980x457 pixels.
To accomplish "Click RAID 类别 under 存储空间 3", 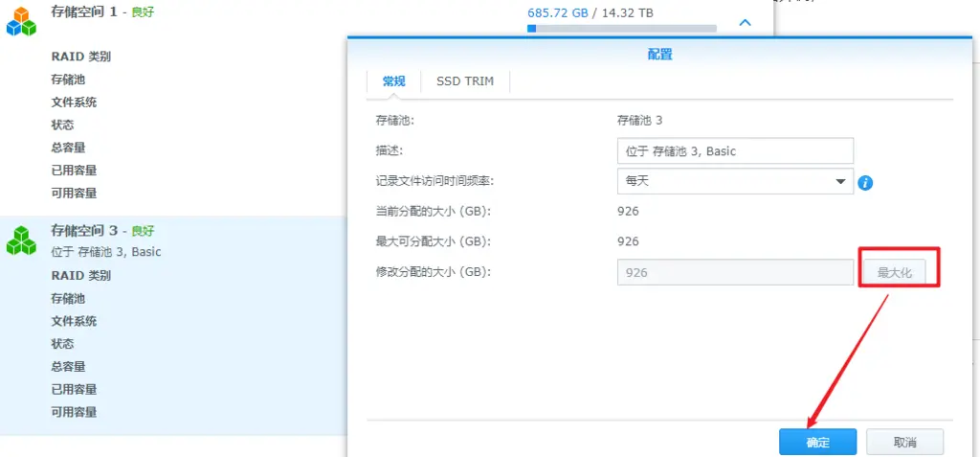I will click(80, 276).
